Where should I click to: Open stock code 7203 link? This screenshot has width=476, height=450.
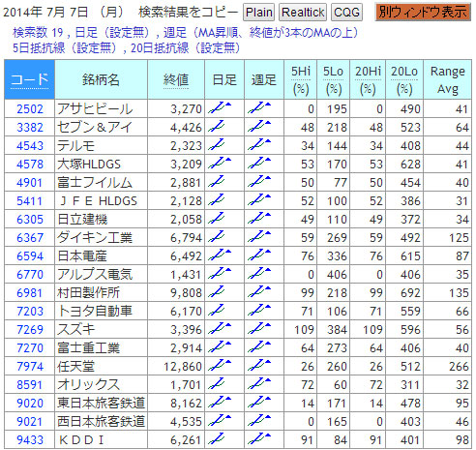[x=30, y=312]
